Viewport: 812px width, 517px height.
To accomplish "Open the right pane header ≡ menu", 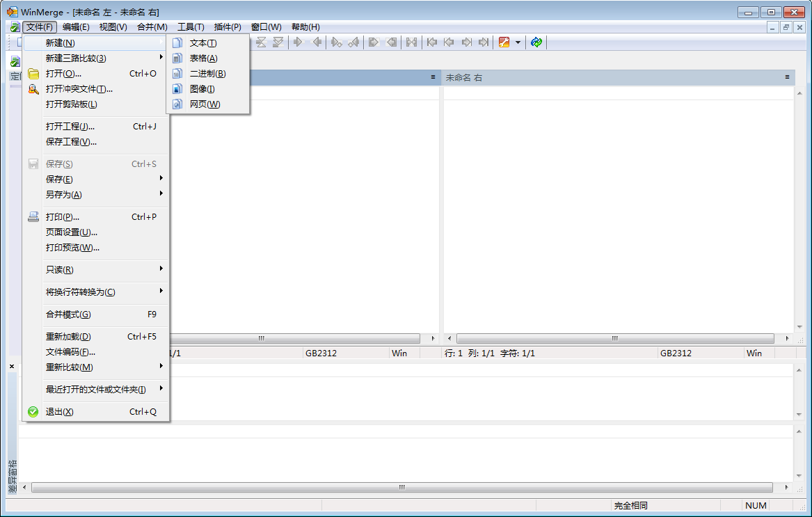I will 787,77.
